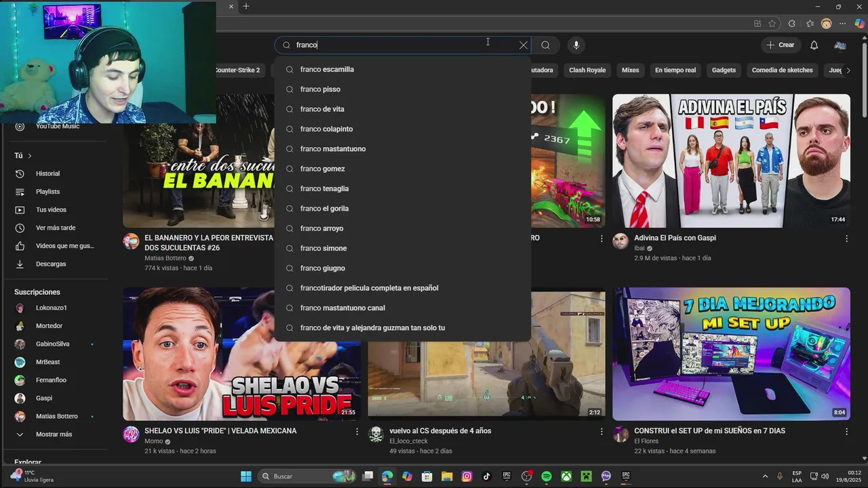Select the En tiempo real chip
Viewport: 868px width, 488px height.
[675, 70]
